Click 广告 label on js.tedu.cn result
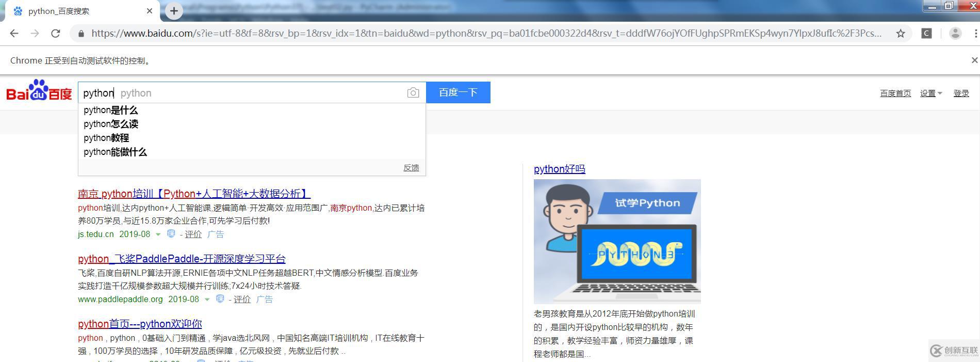 point(216,234)
